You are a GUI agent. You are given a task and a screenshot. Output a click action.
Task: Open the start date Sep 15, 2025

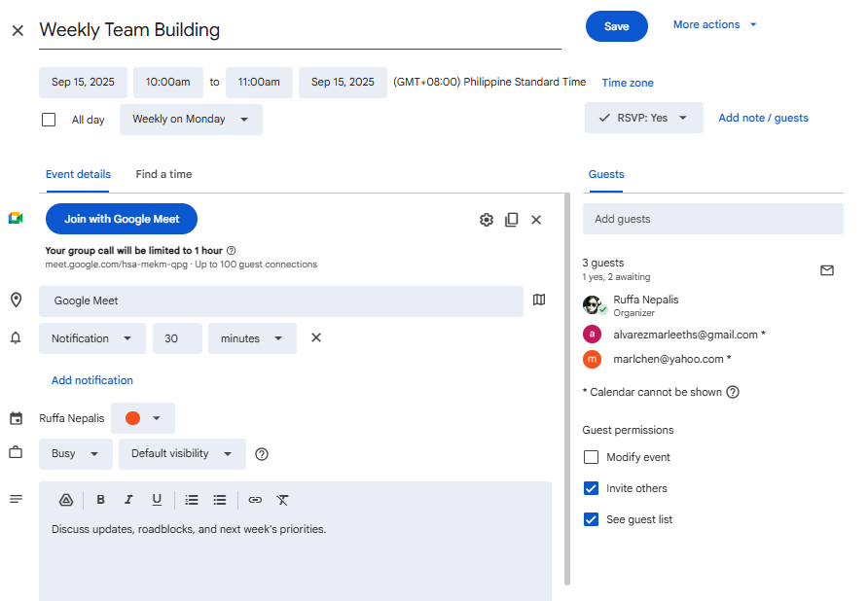83,83
